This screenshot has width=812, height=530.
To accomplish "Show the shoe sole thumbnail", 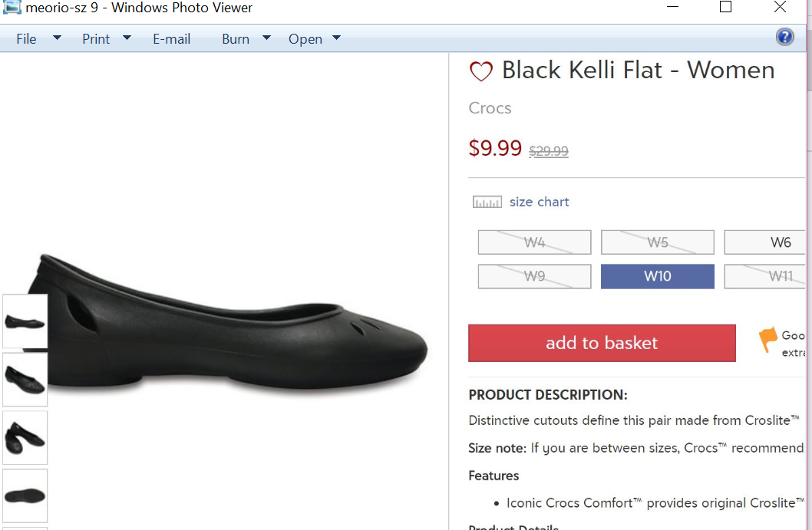I will coord(25,495).
